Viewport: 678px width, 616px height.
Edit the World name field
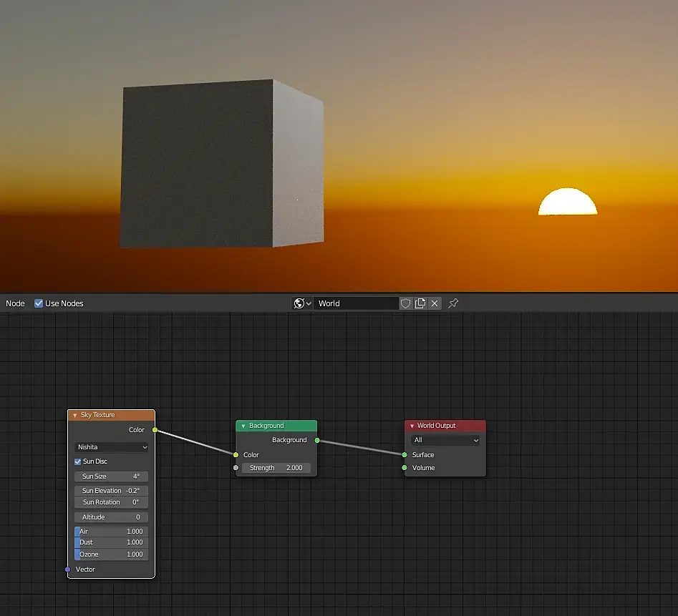[x=357, y=303]
